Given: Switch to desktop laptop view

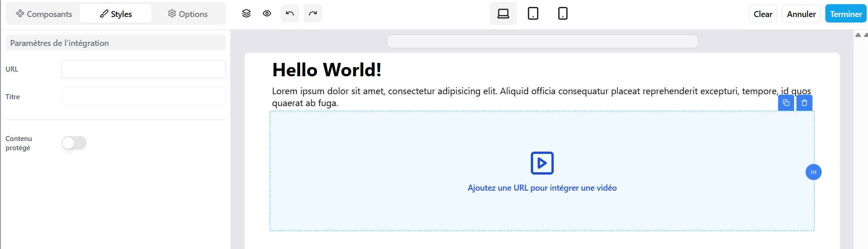Looking at the screenshot, I should coord(503,13).
